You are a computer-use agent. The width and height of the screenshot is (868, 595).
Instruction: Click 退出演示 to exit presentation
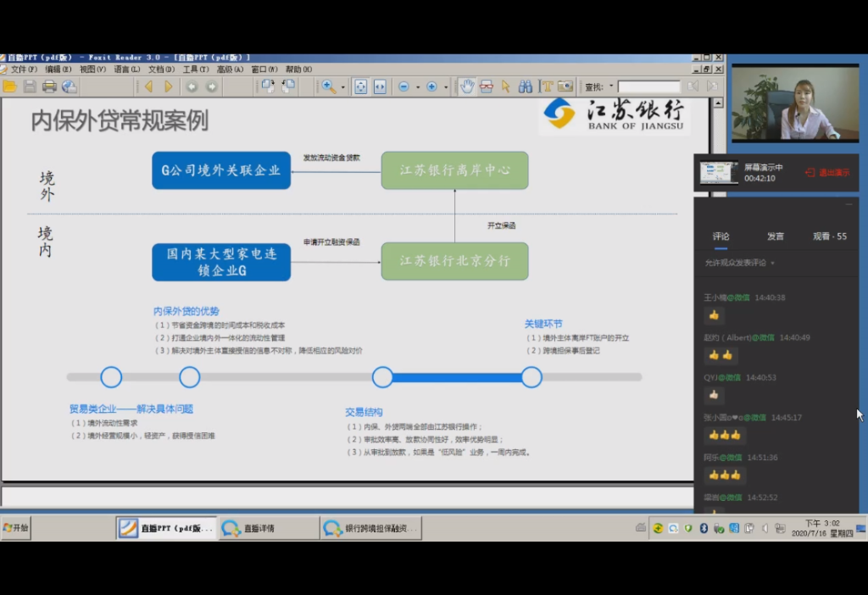point(827,173)
